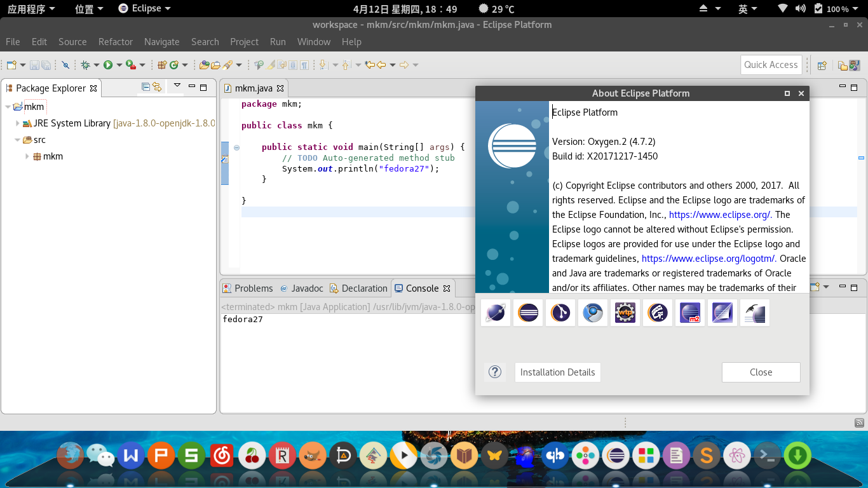868x488 pixels.
Task: Open Package Explorer View Menu triangle
Action: (x=177, y=85)
